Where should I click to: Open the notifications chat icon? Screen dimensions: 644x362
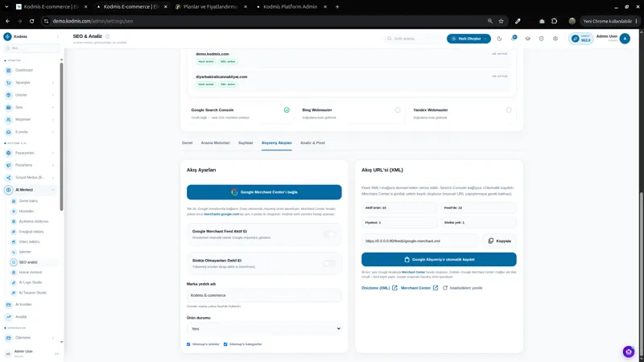[514, 38]
